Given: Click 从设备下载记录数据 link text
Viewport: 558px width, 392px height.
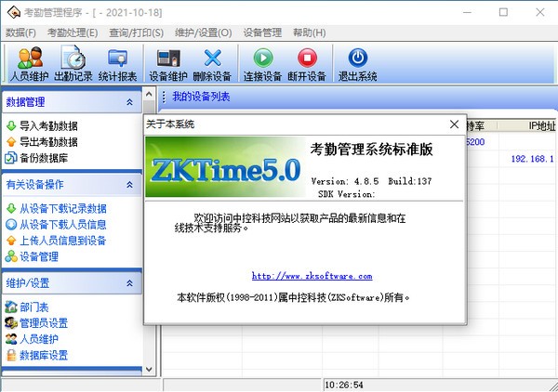Looking at the screenshot, I should click(x=63, y=209).
